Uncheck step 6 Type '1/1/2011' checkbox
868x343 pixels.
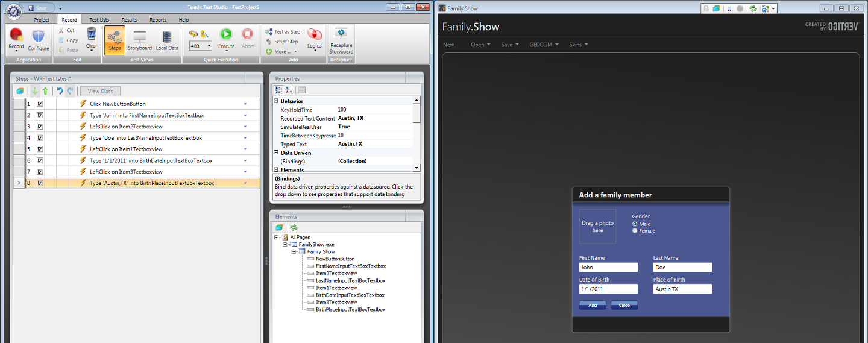40,160
